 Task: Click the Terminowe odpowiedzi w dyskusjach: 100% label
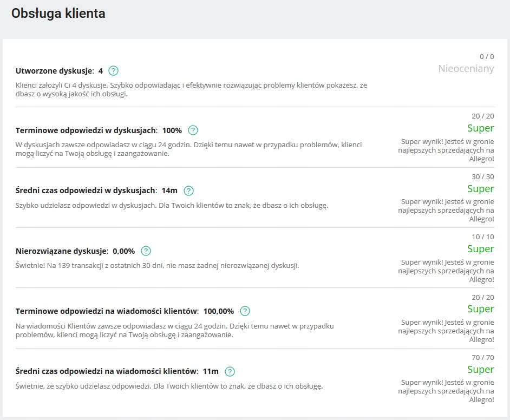tap(99, 130)
